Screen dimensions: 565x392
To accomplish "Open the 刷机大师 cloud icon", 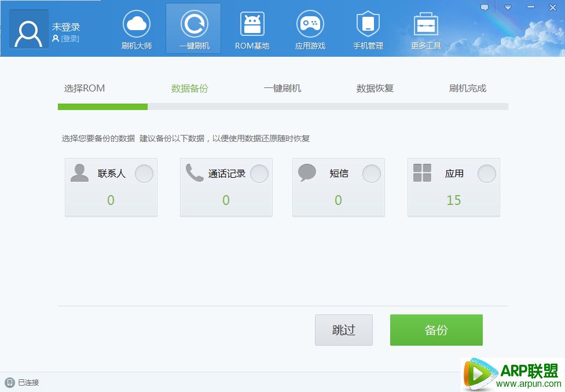I will click(137, 24).
